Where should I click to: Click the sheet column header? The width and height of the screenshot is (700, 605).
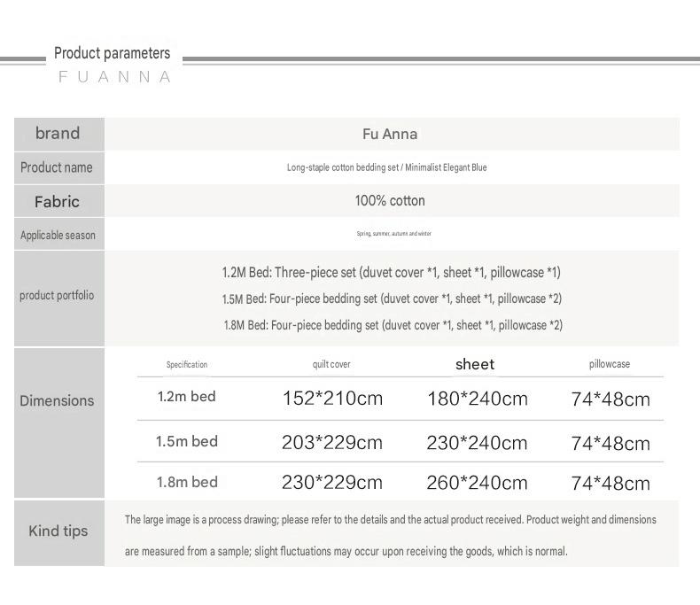tap(475, 364)
